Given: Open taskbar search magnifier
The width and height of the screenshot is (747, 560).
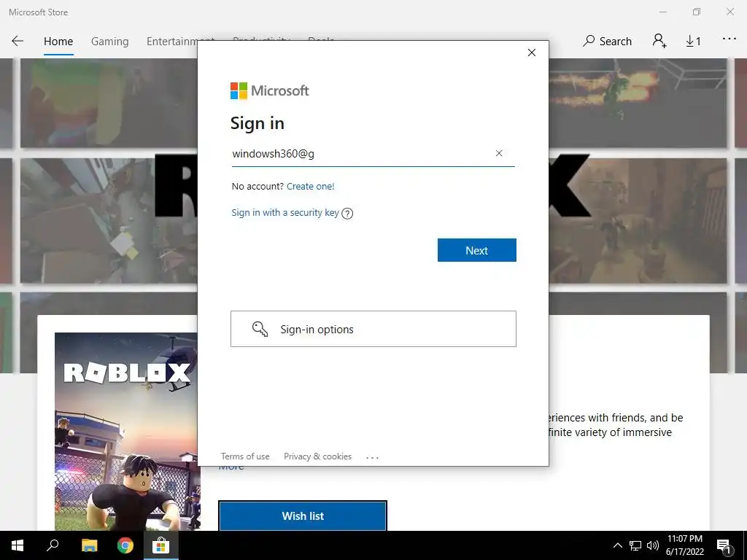Looking at the screenshot, I should click(53, 545).
